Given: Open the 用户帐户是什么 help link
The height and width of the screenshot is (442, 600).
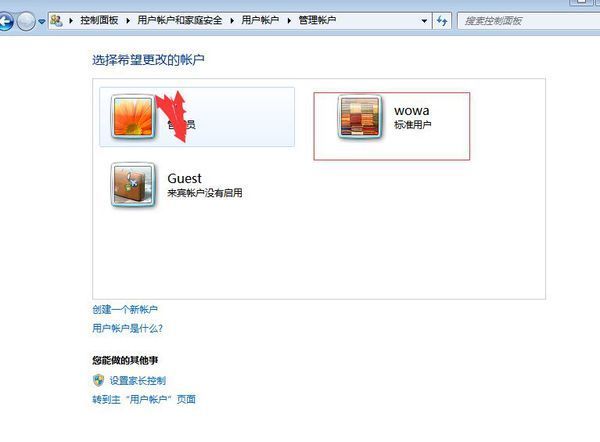Looking at the screenshot, I should click(x=127, y=328).
